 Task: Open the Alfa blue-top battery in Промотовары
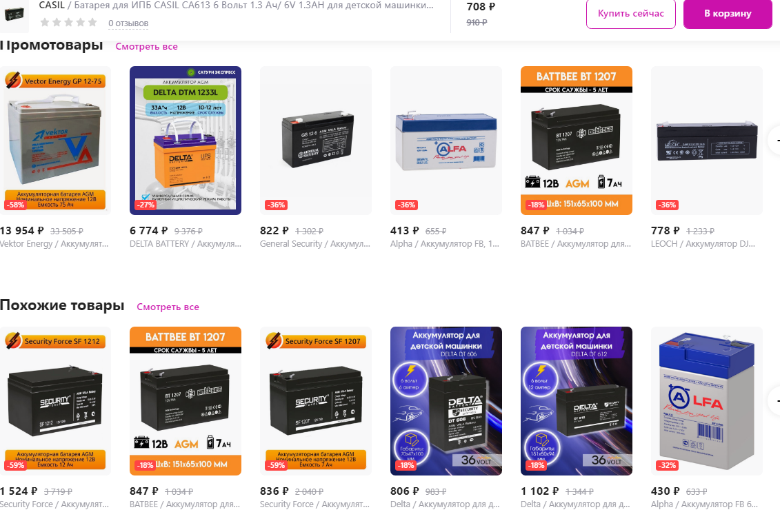(x=446, y=140)
